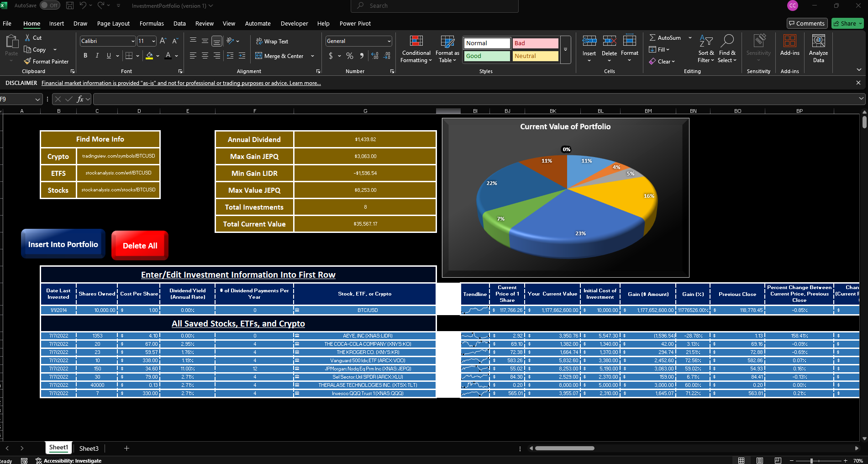Click the Insert Function fx icon
Viewport: 868px width, 464px height.
point(80,99)
